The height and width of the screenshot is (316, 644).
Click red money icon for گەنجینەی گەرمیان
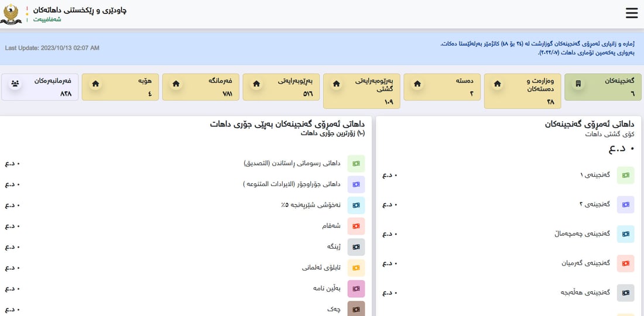click(x=625, y=263)
